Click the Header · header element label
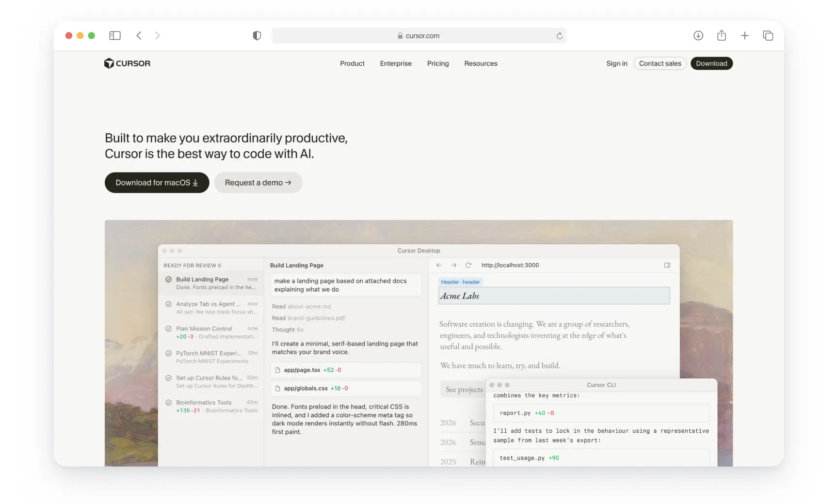838x504 pixels. click(460, 282)
